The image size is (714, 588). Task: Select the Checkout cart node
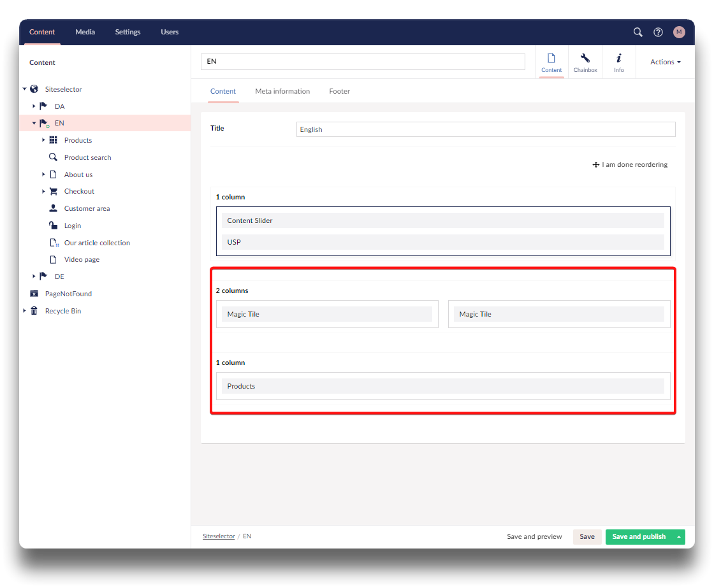(79, 191)
